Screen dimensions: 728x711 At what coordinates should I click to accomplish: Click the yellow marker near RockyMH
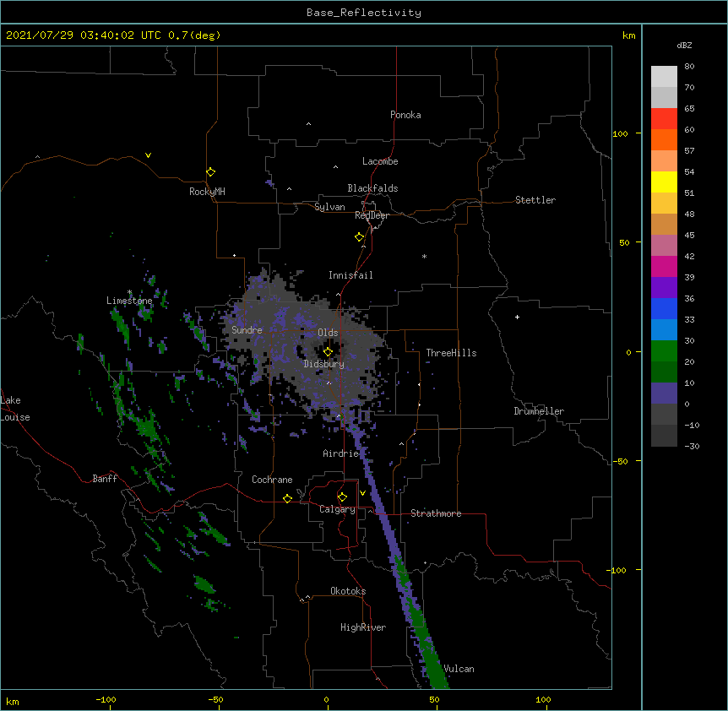click(x=210, y=172)
